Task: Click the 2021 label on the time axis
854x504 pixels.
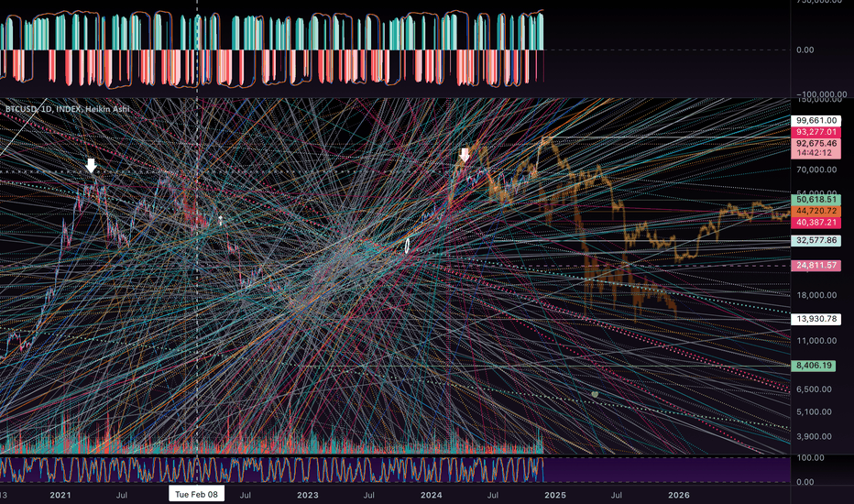Action: tap(60, 495)
